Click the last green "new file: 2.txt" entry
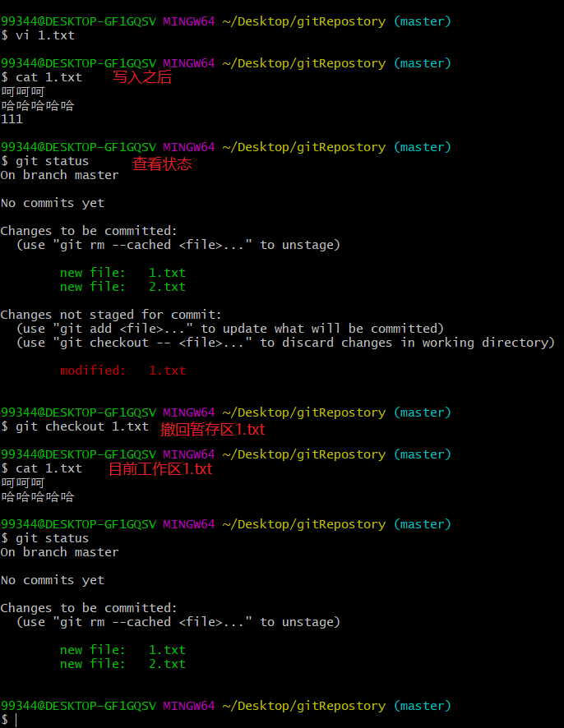 tap(123, 664)
